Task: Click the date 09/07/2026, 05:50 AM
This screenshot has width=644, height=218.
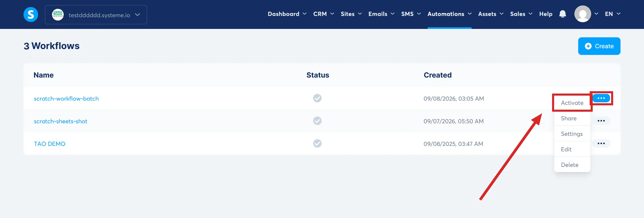Action: pos(453,121)
